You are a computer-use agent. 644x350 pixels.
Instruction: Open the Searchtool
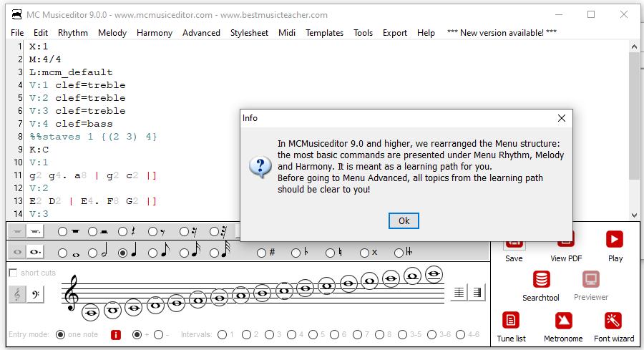tap(541, 280)
